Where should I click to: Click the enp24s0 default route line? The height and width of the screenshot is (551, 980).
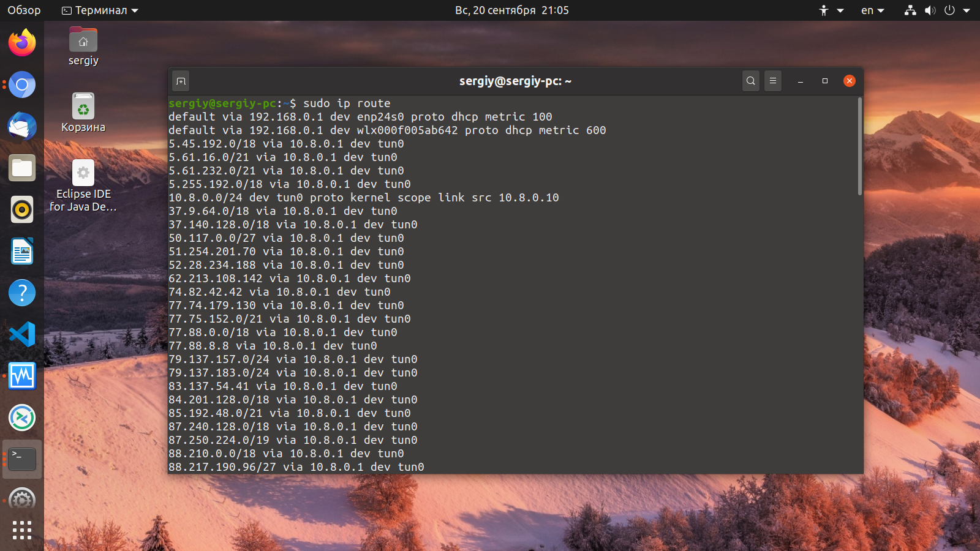coord(360,117)
